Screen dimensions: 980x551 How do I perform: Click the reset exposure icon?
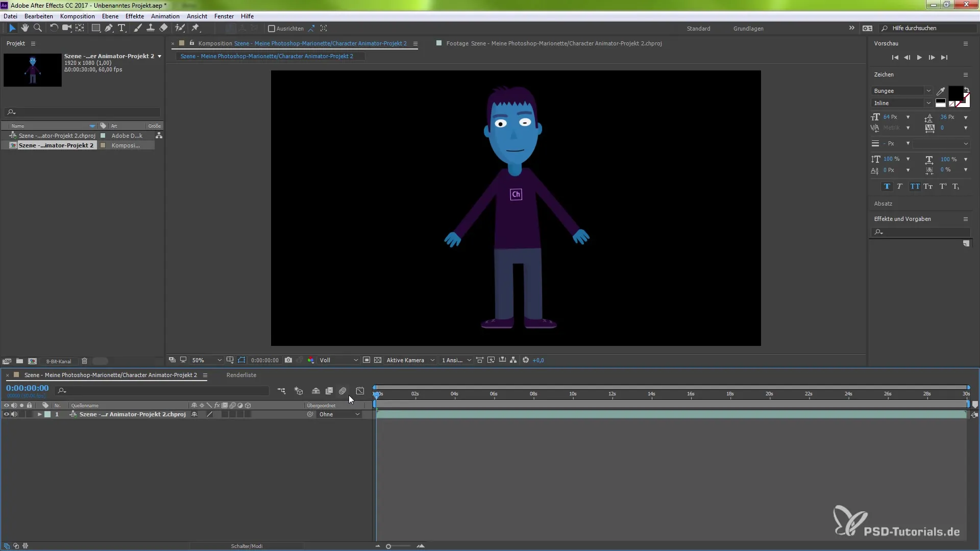tap(526, 360)
